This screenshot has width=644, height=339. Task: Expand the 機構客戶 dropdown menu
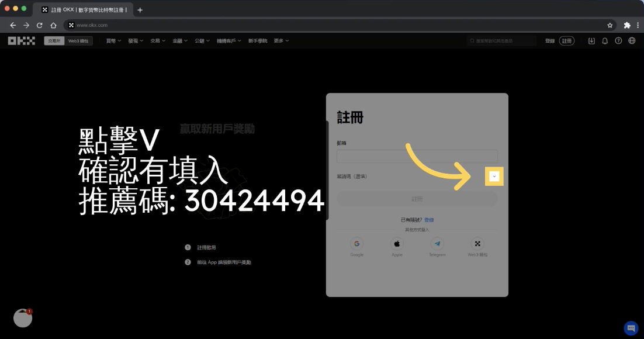tap(228, 41)
